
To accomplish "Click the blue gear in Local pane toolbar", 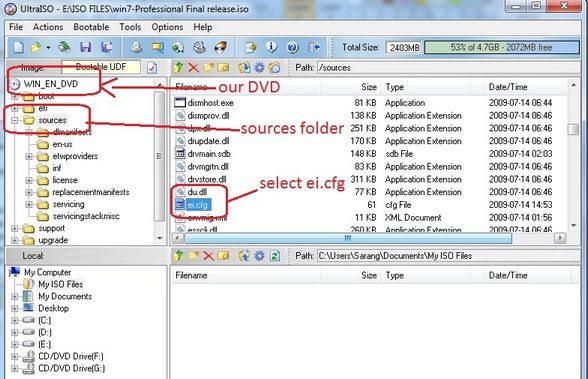I will click(x=260, y=256).
